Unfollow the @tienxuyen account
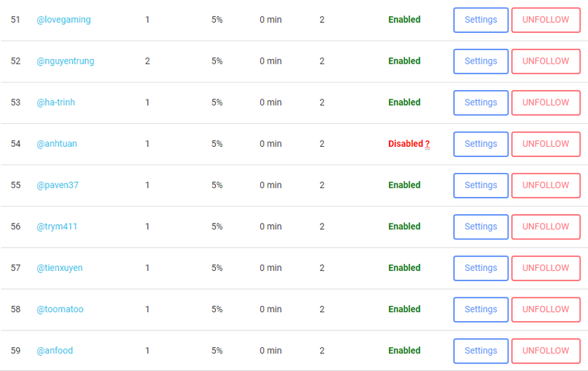This screenshot has height=371, width=588. tap(545, 268)
